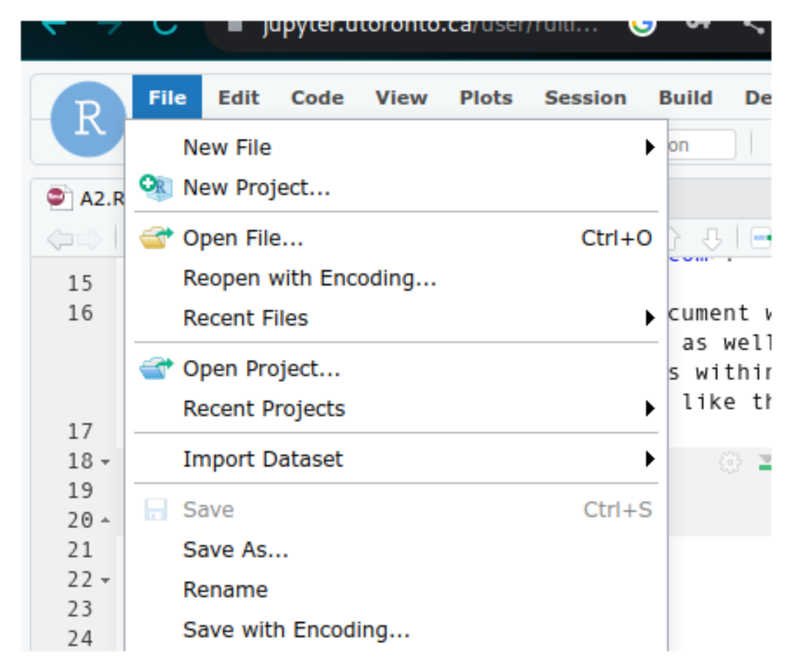
Task: Click the chunk settings gear icon
Action: point(730,462)
